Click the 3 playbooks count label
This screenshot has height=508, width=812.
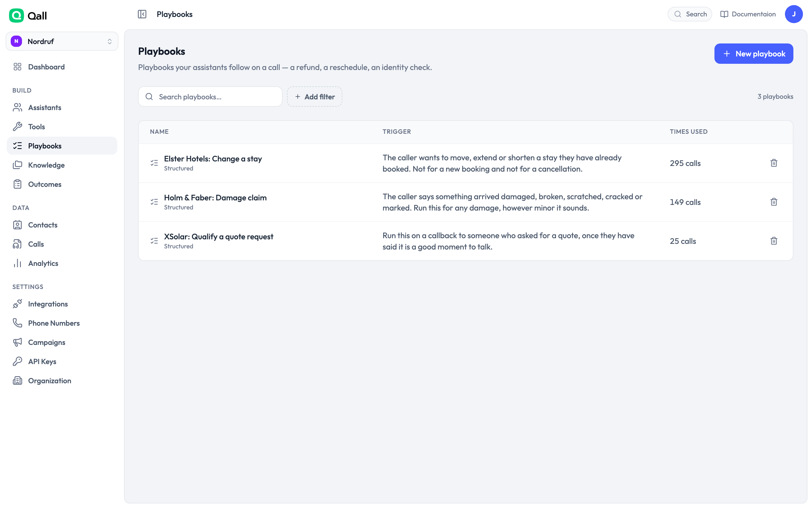point(775,97)
